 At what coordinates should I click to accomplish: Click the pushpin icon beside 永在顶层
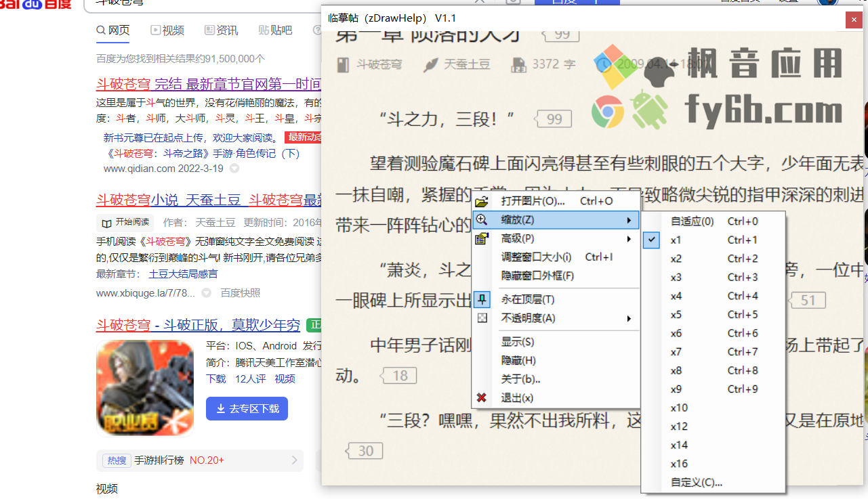482,299
